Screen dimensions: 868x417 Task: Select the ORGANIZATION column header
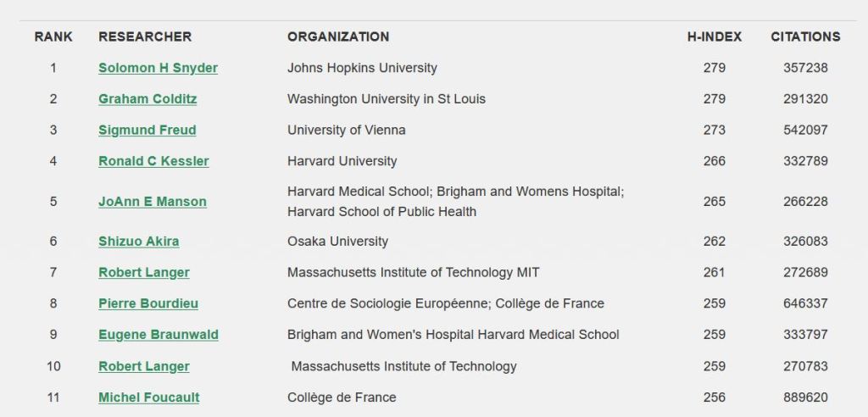[338, 36]
